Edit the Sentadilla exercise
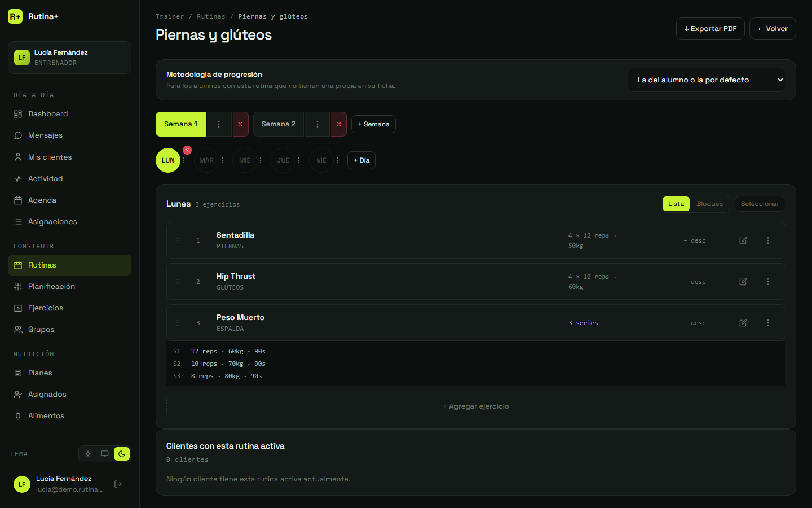Viewport: 812px width, 508px height. tap(743, 240)
